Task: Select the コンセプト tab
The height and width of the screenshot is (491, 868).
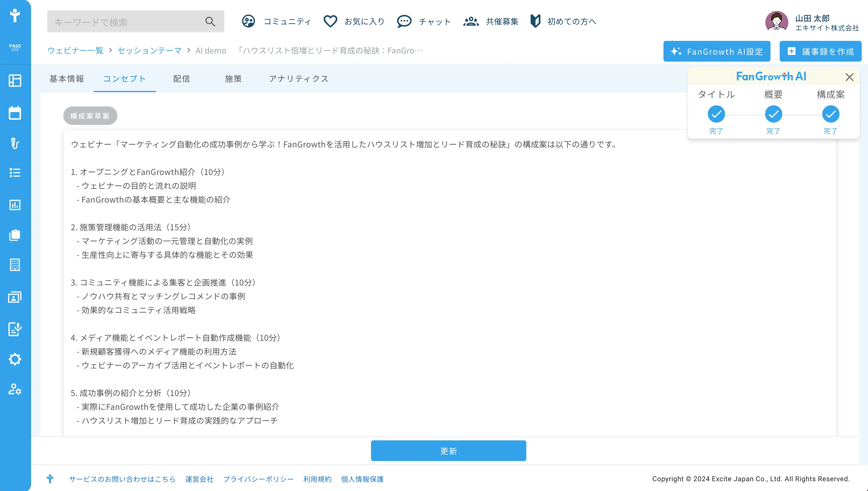Action: tap(124, 79)
